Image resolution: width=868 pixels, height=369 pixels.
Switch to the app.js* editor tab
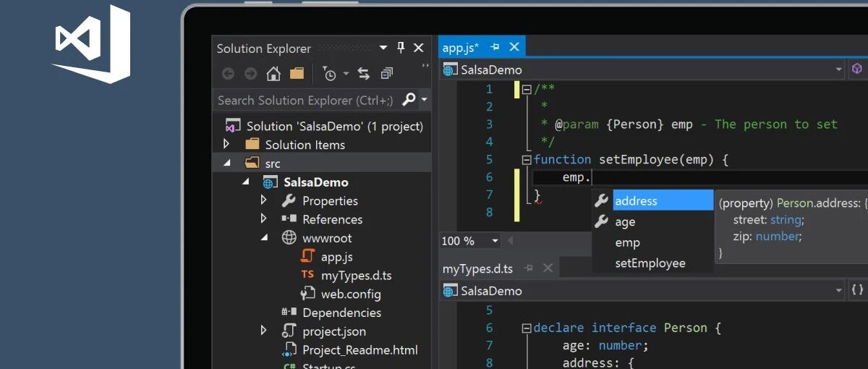(461, 48)
